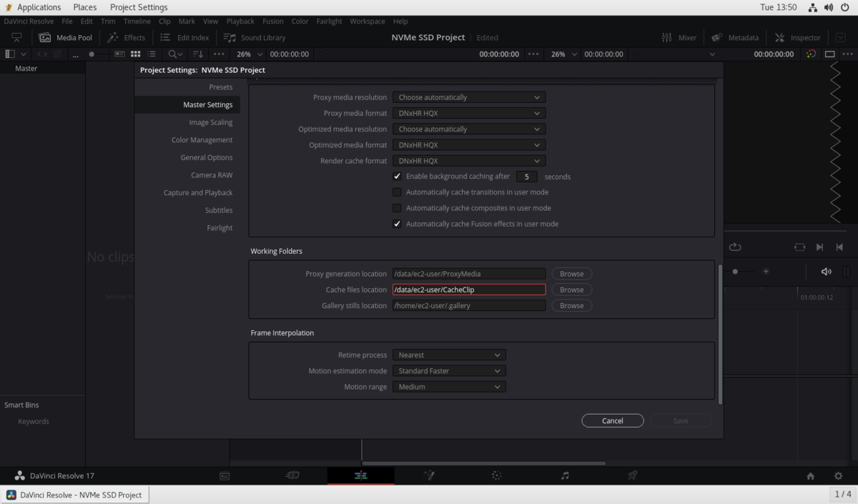Cancel the Project Settings dialog

(613, 420)
